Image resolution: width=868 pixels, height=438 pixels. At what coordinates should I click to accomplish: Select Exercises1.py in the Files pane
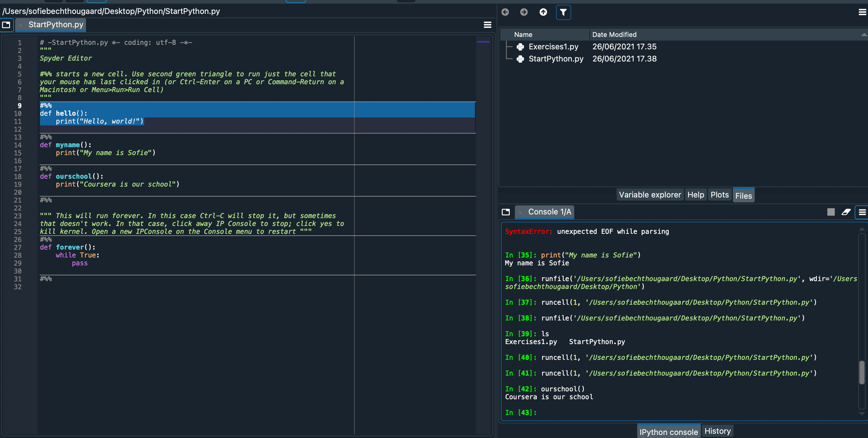point(554,46)
